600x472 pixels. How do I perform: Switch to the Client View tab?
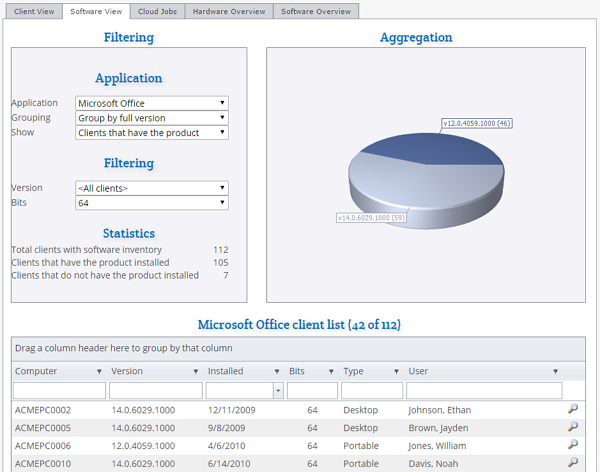34,11
